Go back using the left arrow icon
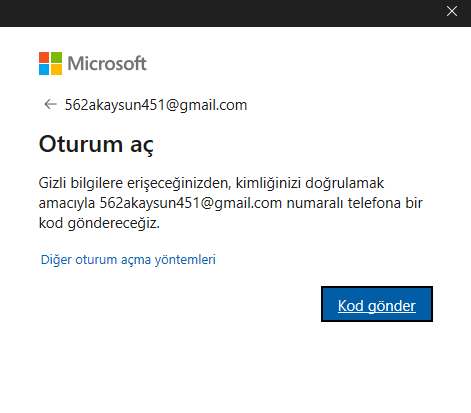Viewport: 471px width, 413px height. pos(50,104)
